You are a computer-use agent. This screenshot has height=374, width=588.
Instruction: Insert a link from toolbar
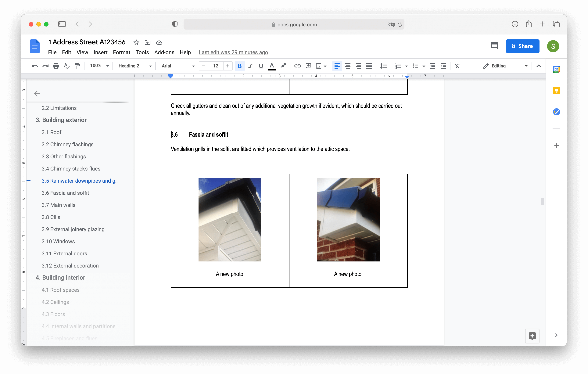point(298,66)
